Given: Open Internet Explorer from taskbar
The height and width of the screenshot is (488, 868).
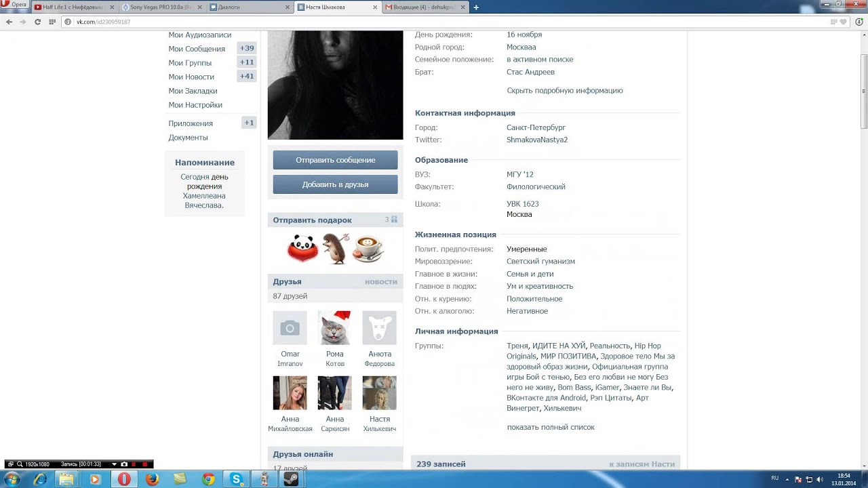Looking at the screenshot, I should coord(41,479).
